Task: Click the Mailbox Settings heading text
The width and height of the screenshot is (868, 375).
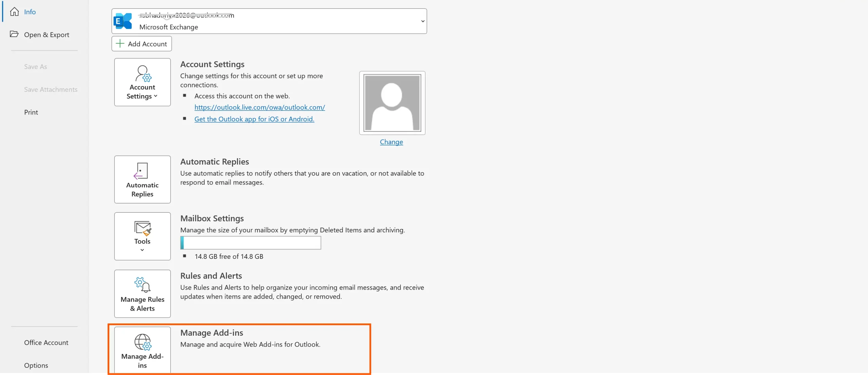Action: tap(212, 218)
